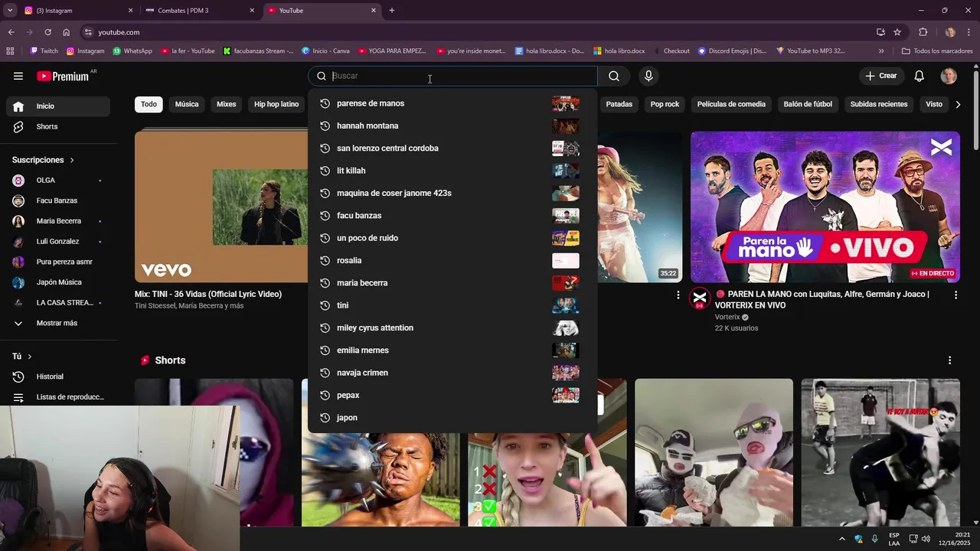Click the magnifier search button
Viewport: 980px width, 551px height.
tap(614, 76)
